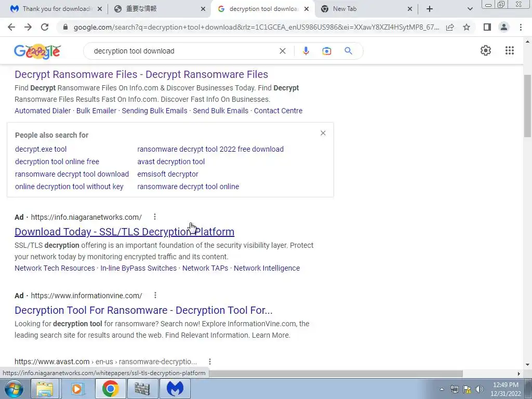Submit search with the magnifier icon

tap(348, 51)
